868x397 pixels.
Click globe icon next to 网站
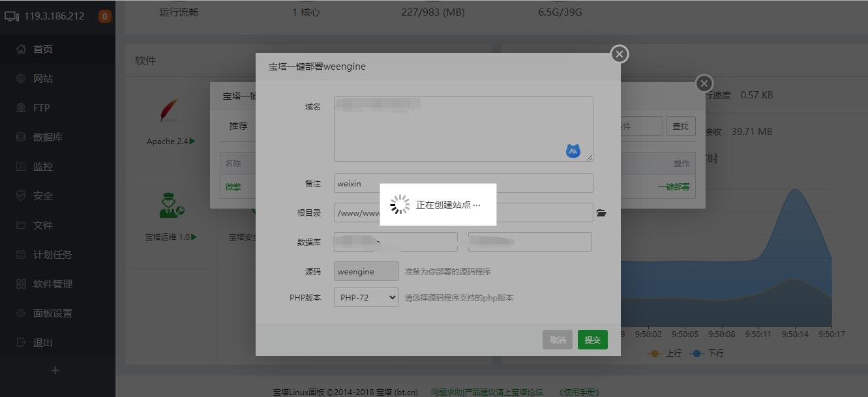pos(21,78)
